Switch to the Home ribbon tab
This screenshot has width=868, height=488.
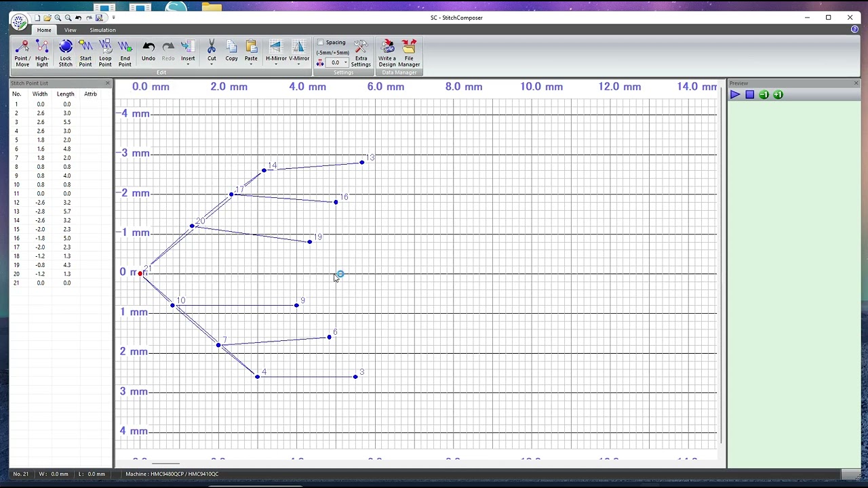[x=44, y=30]
